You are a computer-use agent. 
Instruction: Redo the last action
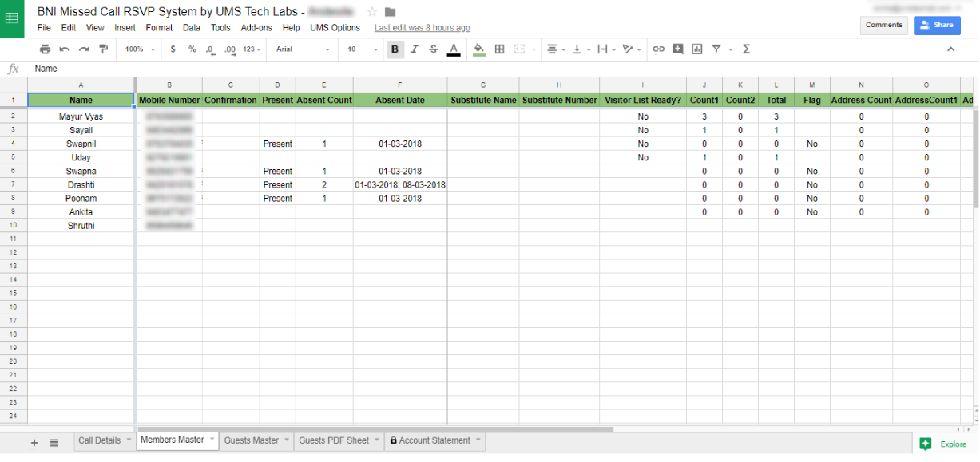point(84,49)
